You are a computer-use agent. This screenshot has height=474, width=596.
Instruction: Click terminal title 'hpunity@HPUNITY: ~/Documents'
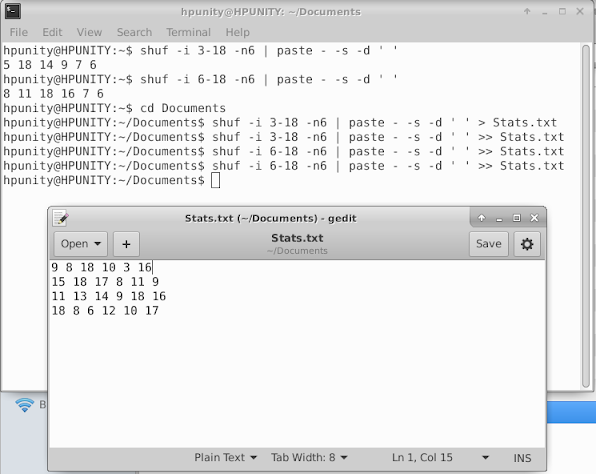coord(271,12)
